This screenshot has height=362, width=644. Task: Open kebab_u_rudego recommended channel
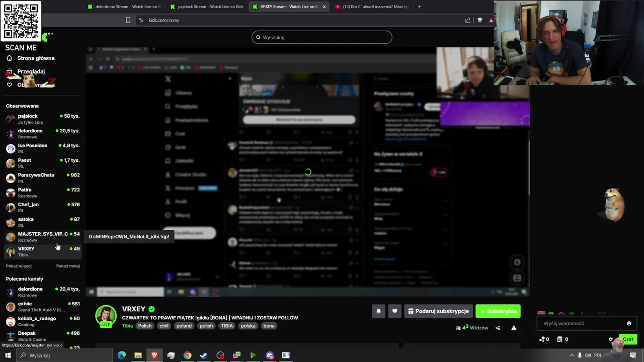pos(43,321)
